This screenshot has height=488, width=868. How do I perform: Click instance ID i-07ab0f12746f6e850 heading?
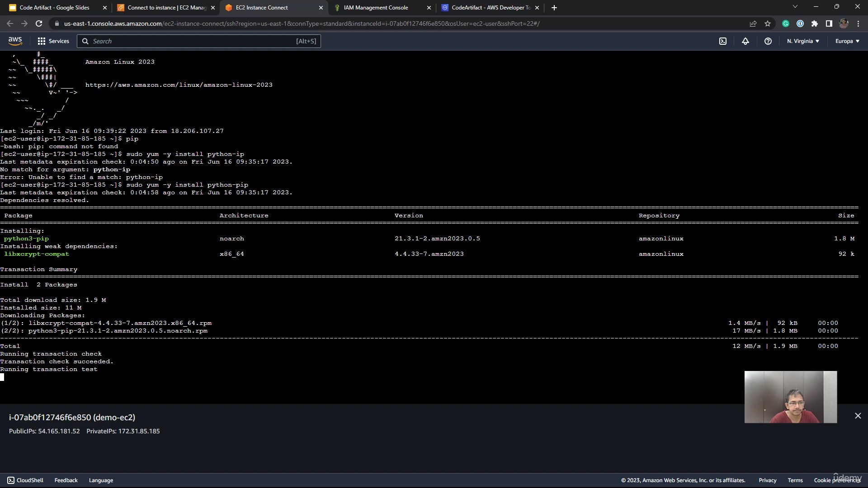coord(72,418)
